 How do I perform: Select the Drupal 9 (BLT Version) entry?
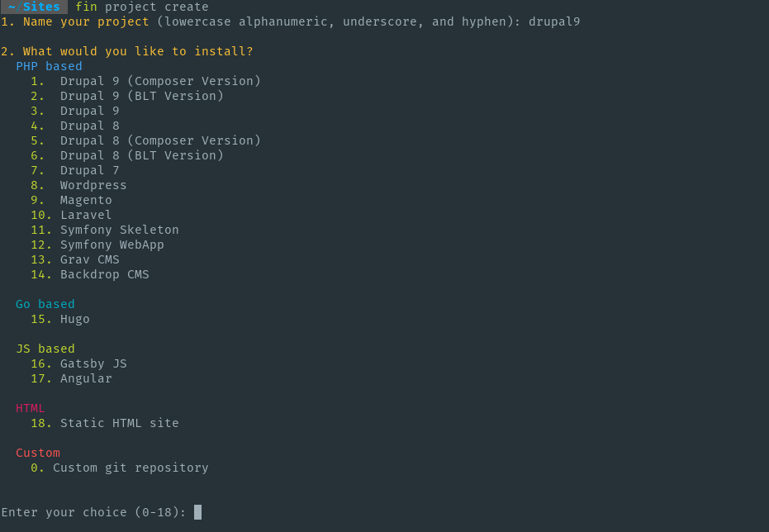[x=127, y=96]
